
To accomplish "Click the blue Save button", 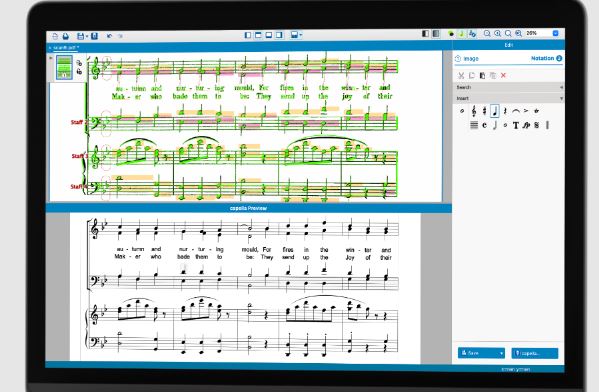I will click(481, 353).
